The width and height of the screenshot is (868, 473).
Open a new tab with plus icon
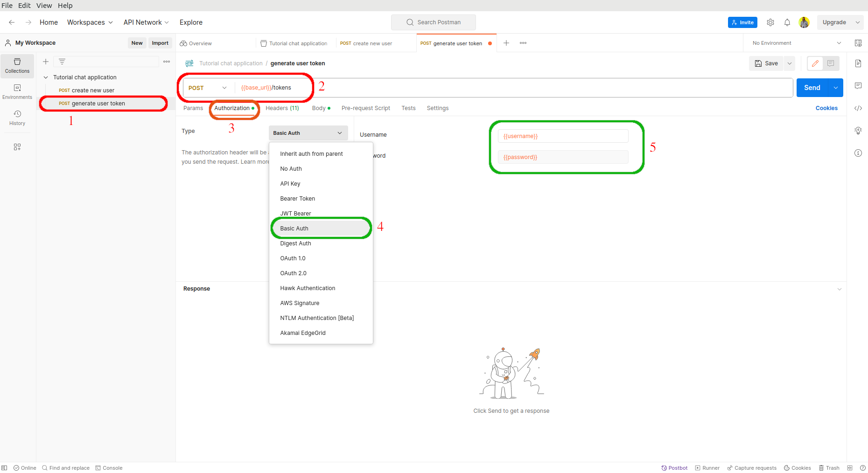pos(506,43)
